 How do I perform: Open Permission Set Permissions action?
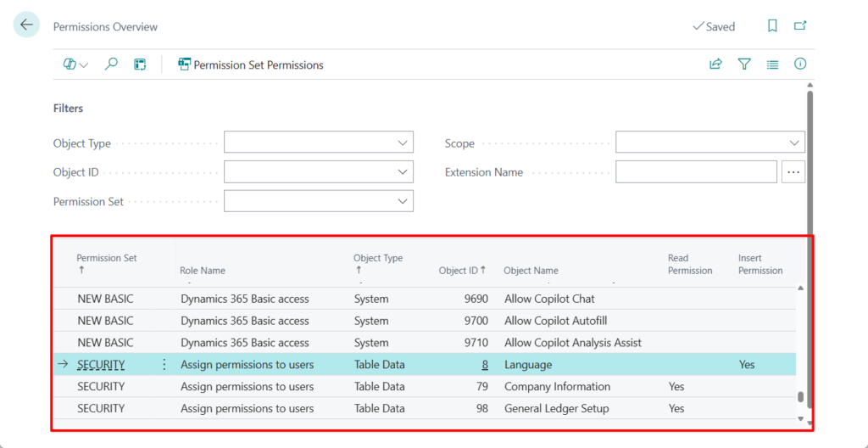pyautogui.click(x=251, y=64)
